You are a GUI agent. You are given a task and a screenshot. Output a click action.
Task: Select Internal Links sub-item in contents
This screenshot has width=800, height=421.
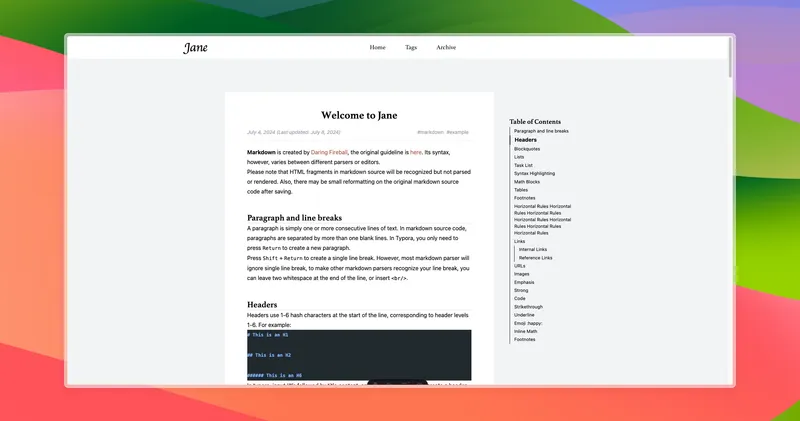tap(533, 249)
